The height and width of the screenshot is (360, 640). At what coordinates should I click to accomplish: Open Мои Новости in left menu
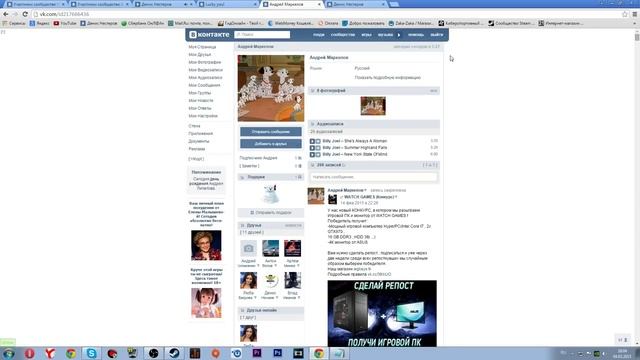tap(201, 101)
